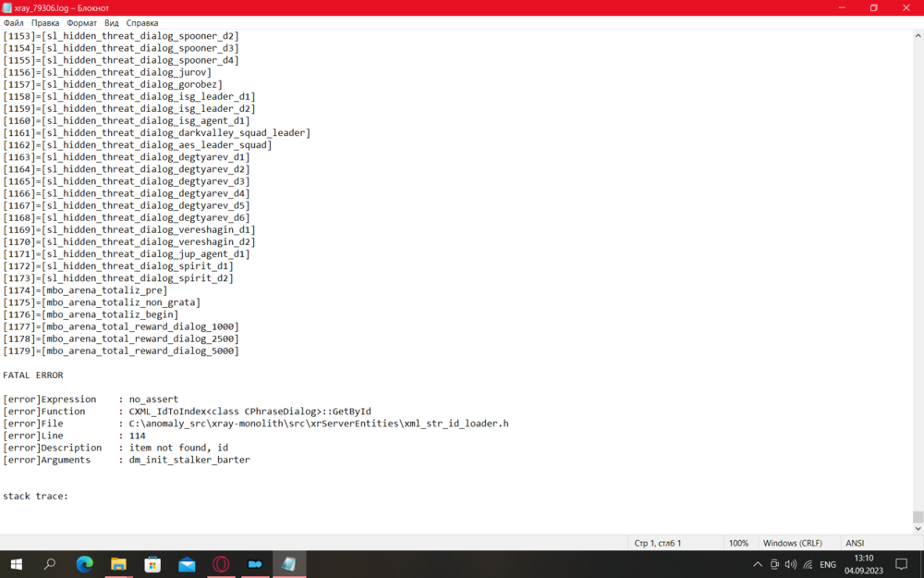Click line [1173] sl_hidden_threat_dialog_spirit_d2
Viewport: 924px width, 578px height.
pyautogui.click(x=118, y=278)
